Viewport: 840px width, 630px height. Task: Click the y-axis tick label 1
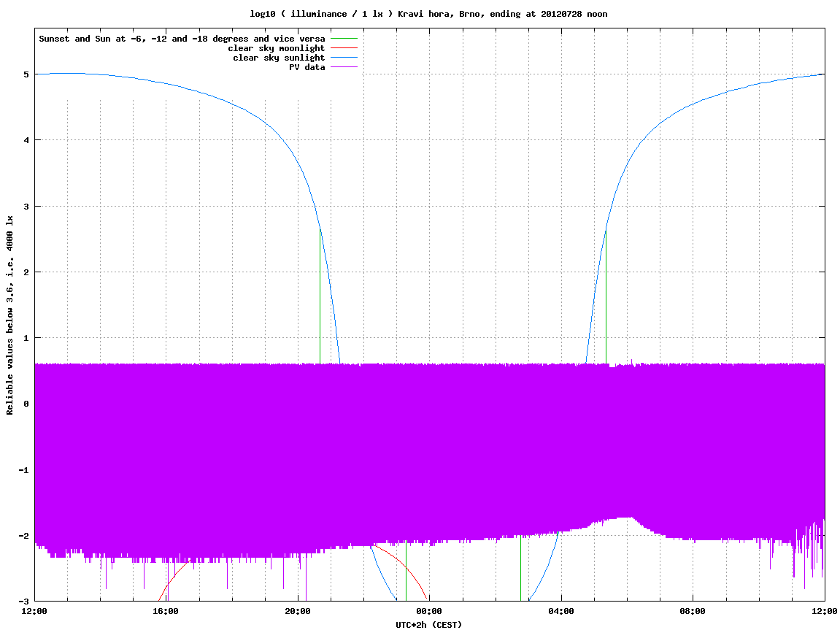[x=26, y=338]
